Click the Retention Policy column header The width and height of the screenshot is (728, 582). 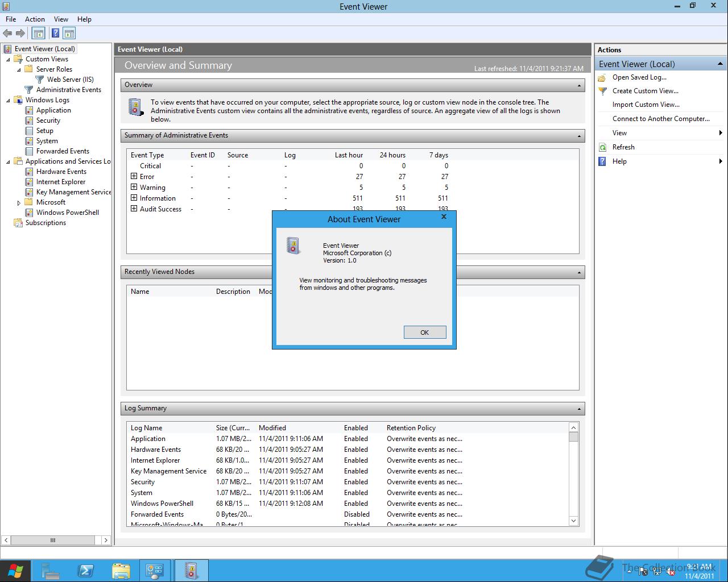tap(411, 428)
